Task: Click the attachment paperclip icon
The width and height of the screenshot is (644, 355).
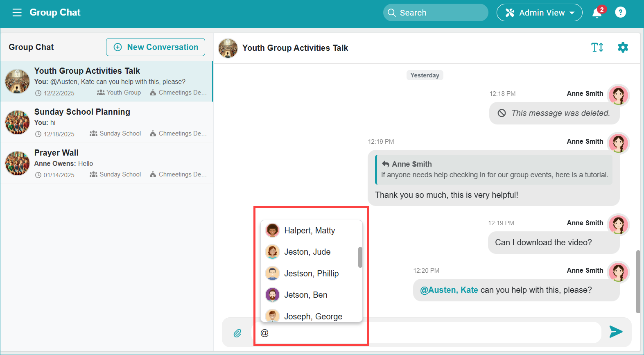Action: point(237,333)
